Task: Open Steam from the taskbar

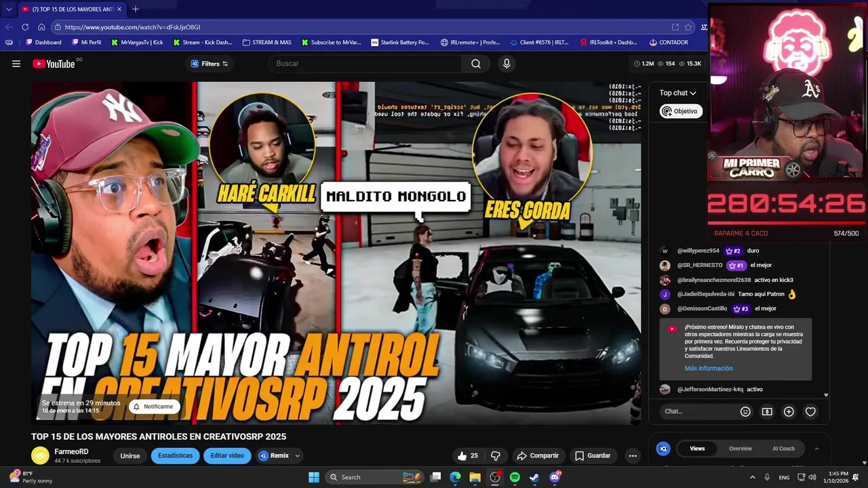Action: click(x=534, y=477)
